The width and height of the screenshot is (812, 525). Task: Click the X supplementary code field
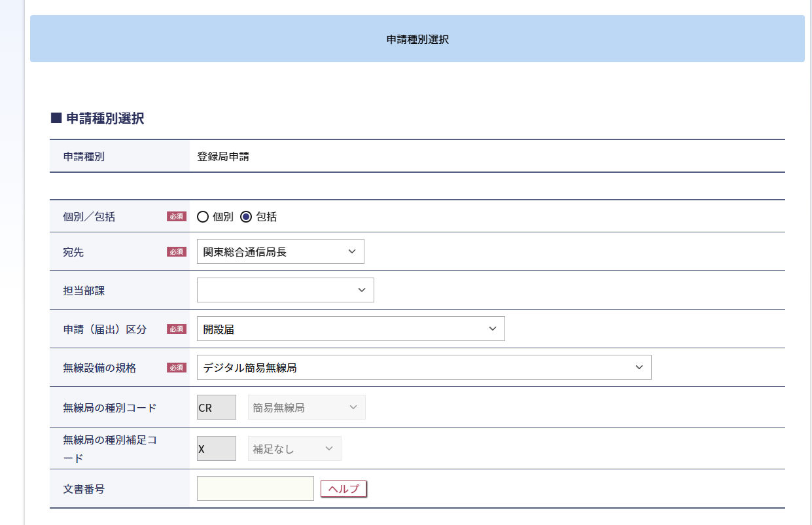pyautogui.click(x=216, y=448)
